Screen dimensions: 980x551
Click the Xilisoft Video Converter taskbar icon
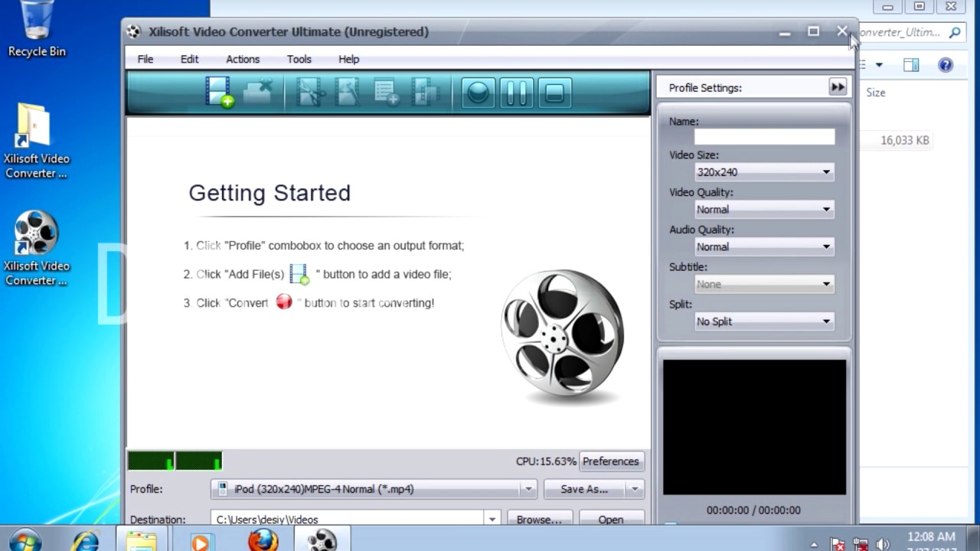click(x=322, y=540)
